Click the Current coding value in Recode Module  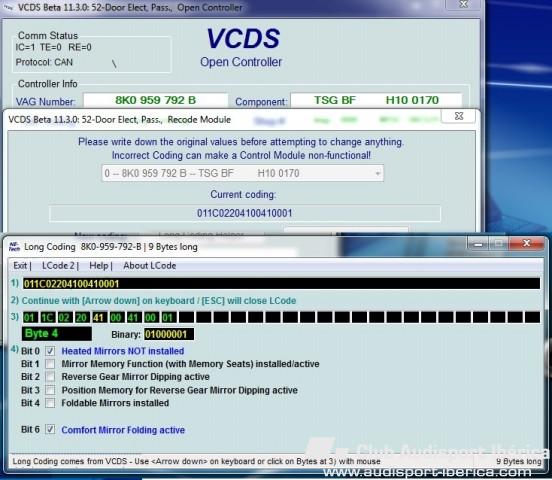pos(245,213)
